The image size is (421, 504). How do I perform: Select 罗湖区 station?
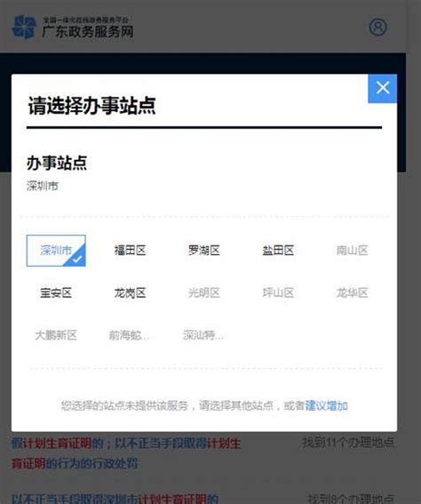coord(204,251)
